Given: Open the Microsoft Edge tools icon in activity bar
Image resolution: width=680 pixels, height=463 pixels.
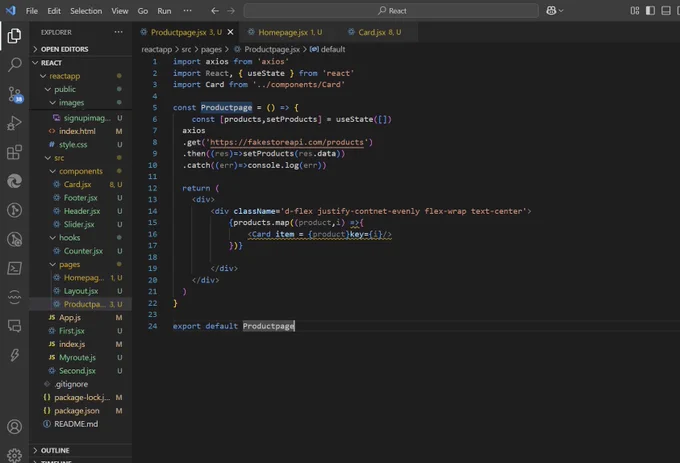Looking at the screenshot, I should point(14,181).
